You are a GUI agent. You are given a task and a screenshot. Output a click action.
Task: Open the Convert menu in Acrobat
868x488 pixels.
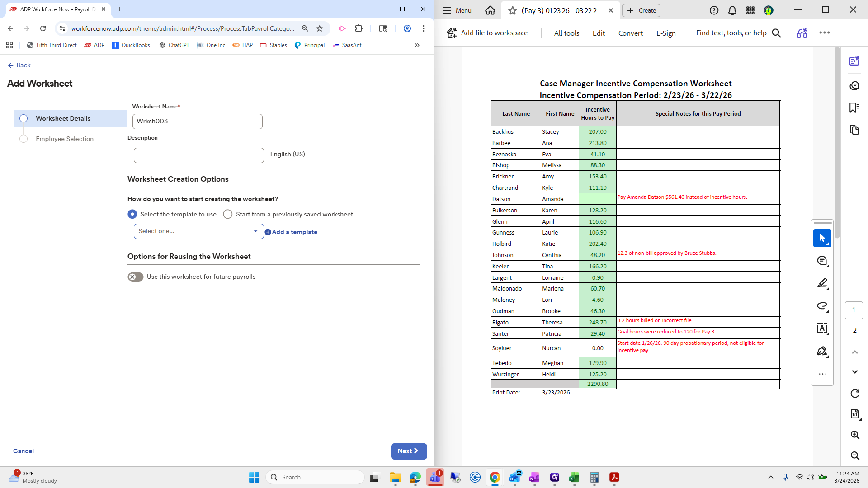point(630,33)
